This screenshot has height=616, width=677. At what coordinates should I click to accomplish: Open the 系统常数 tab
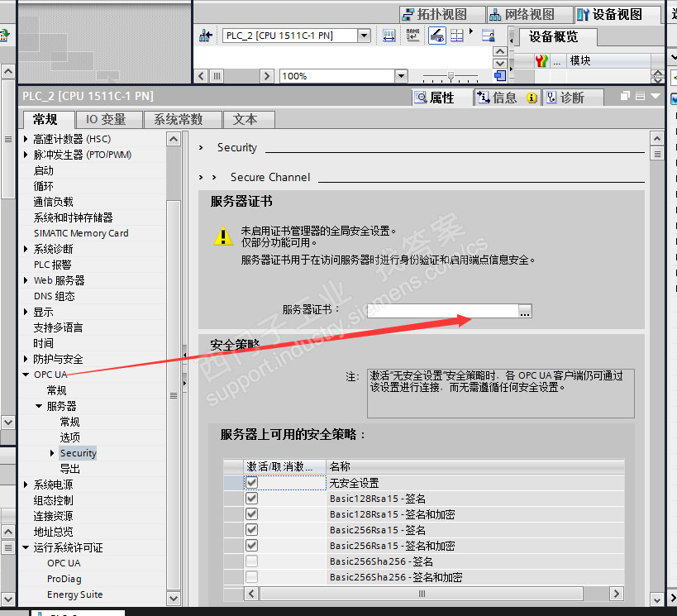click(x=183, y=120)
